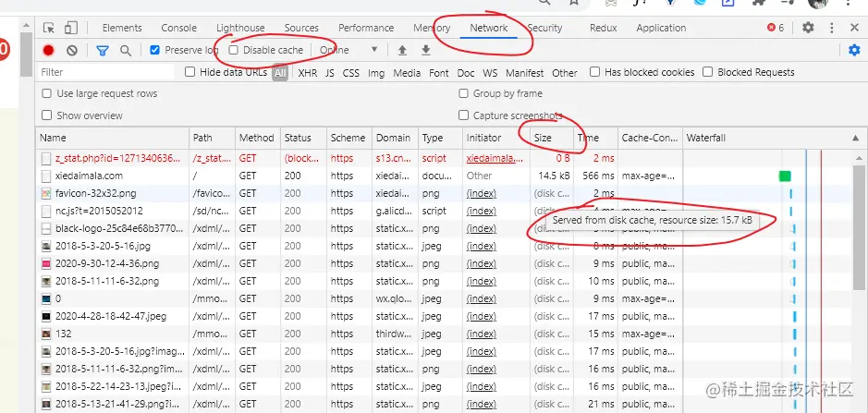Image resolution: width=868 pixels, height=413 pixels.
Task: Check Blocked Requests option
Action: (707, 72)
